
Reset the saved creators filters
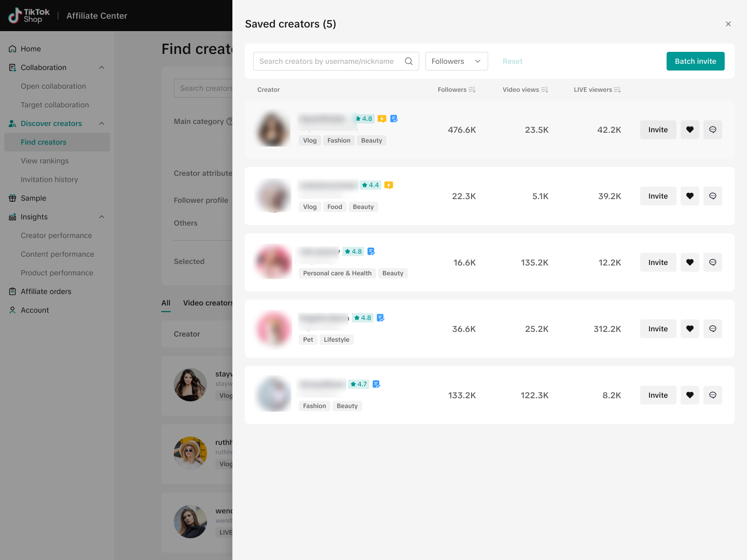coord(513,61)
